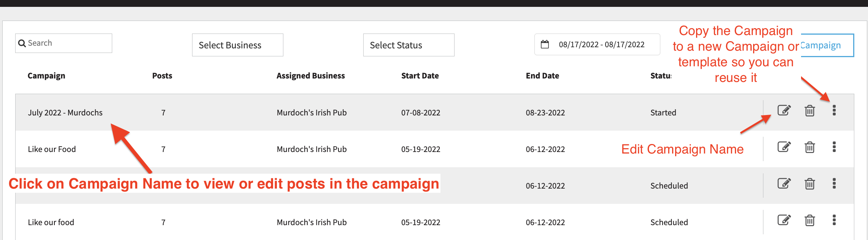The image size is (868, 240).
Task: Open more options for 'Like our Food' row
Action: tap(834, 147)
